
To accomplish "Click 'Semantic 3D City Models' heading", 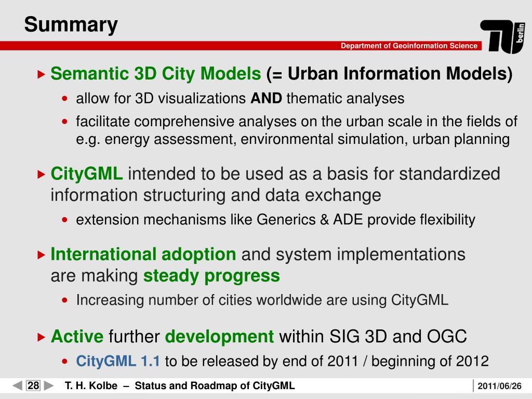I will [156, 73].
